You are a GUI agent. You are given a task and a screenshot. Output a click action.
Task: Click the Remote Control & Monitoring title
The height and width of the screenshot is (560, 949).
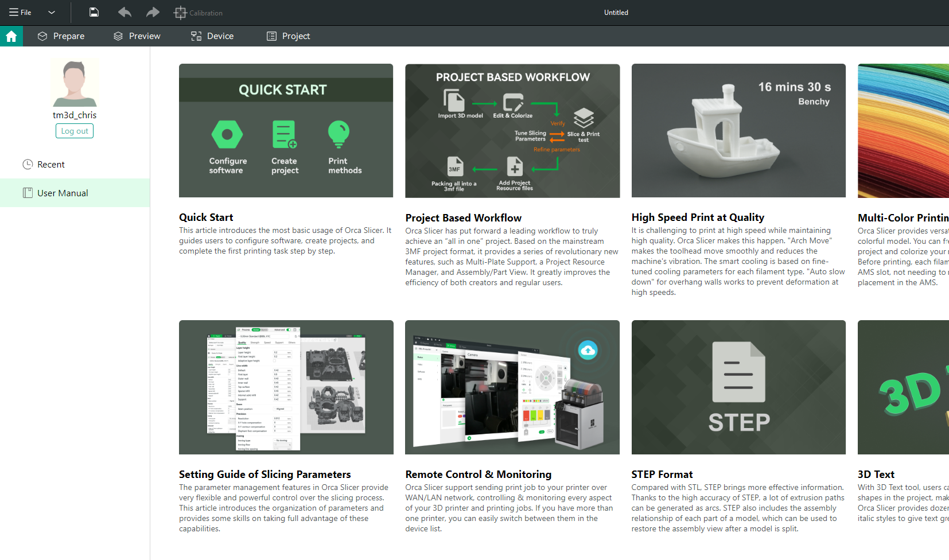pyautogui.click(x=479, y=475)
